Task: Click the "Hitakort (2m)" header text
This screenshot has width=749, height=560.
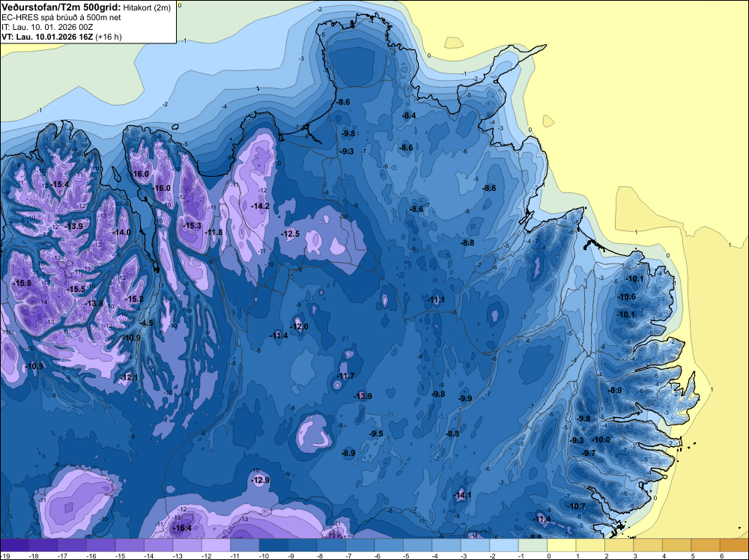Action: 147,7
